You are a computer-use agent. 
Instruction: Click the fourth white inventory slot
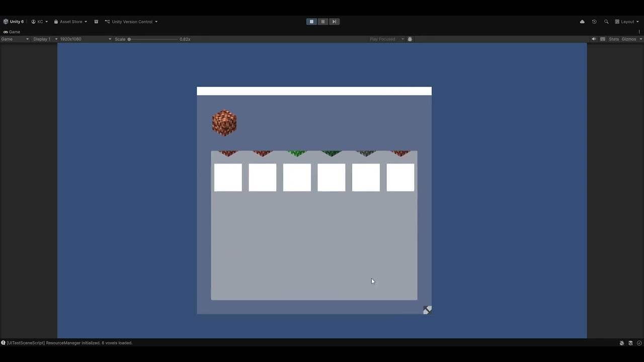click(x=332, y=177)
